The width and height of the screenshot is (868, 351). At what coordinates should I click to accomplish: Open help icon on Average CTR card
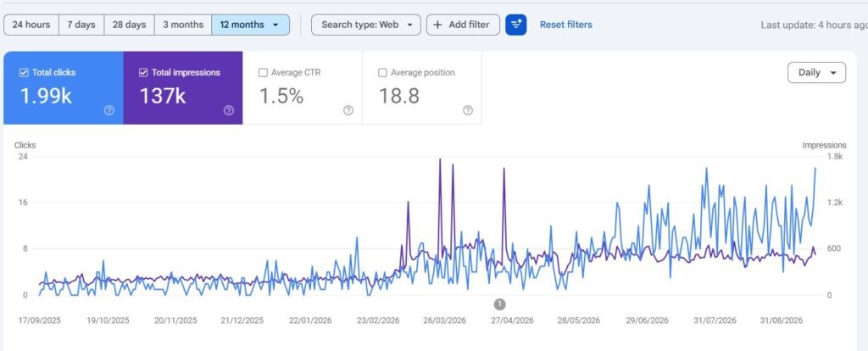pos(348,110)
